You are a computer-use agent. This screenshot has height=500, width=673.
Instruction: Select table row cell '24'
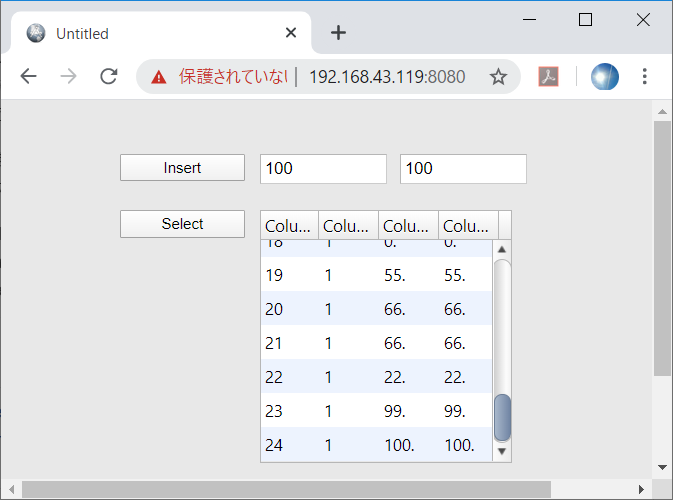(x=274, y=445)
